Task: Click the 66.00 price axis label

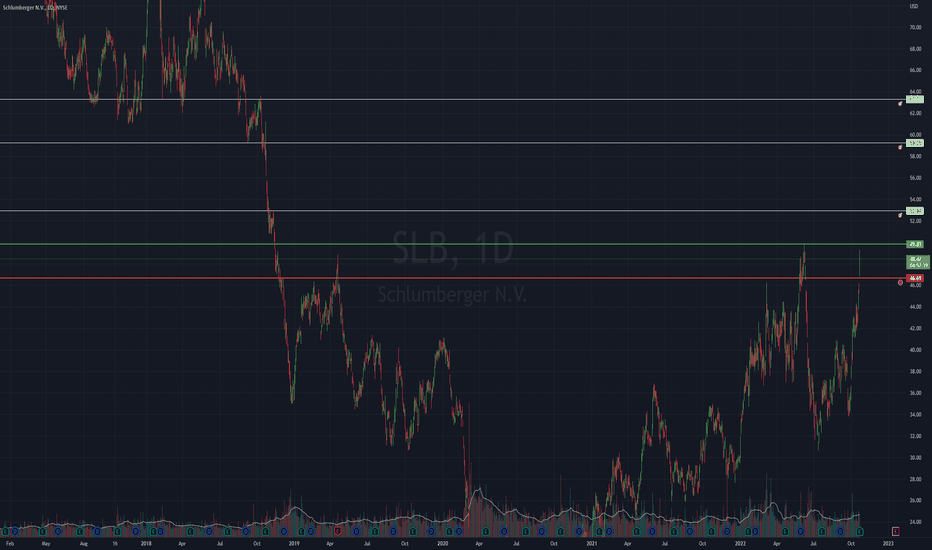Action: click(915, 70)
